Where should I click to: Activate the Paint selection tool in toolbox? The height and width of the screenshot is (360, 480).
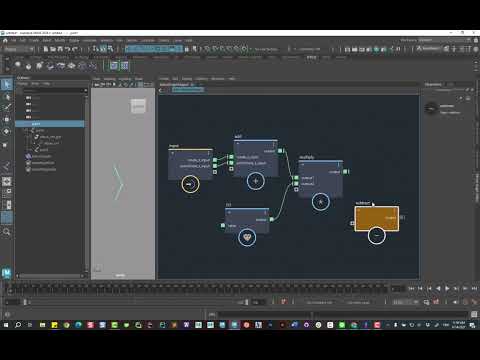tap(7, 108)
